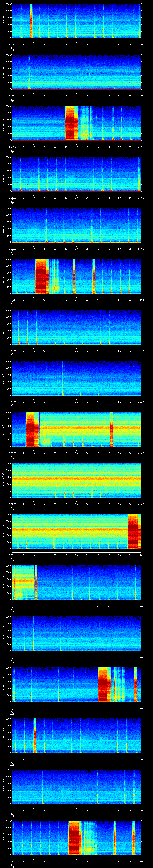Image resolution: width=153 pixels, height=868 pixels.
Task: Click the 23:00 end time label
Action: pos(141,44)
